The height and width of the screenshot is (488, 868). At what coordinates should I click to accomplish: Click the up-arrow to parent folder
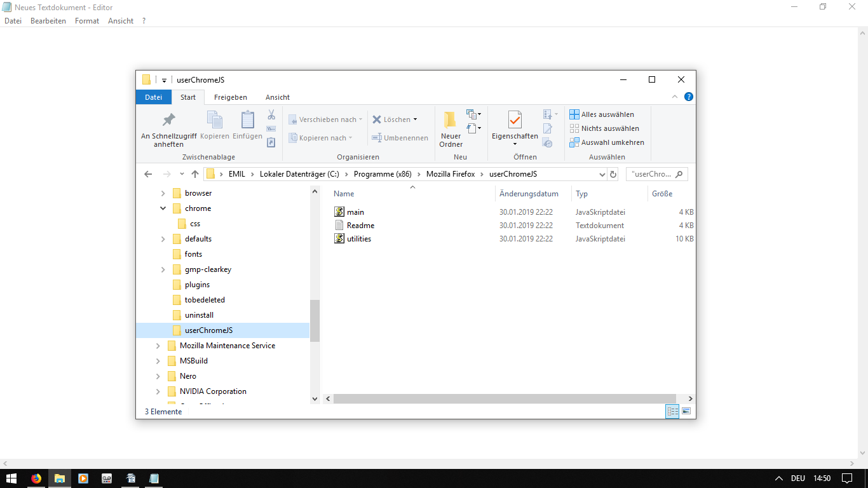[x=195, y=174]
